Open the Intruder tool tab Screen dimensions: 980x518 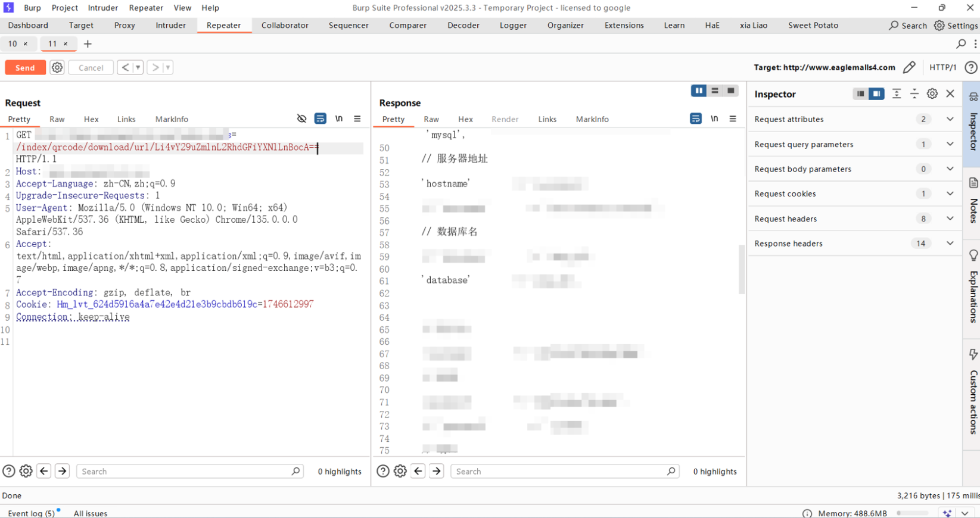(170, 26)
